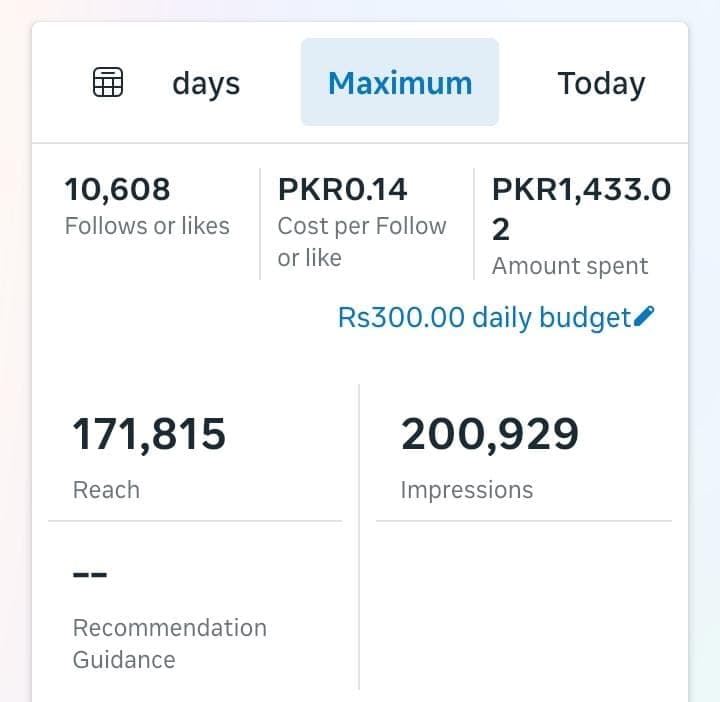Select the Impressions label
Image resolution: width=720 pixels, height=702 pixels.
coord(466,490)
